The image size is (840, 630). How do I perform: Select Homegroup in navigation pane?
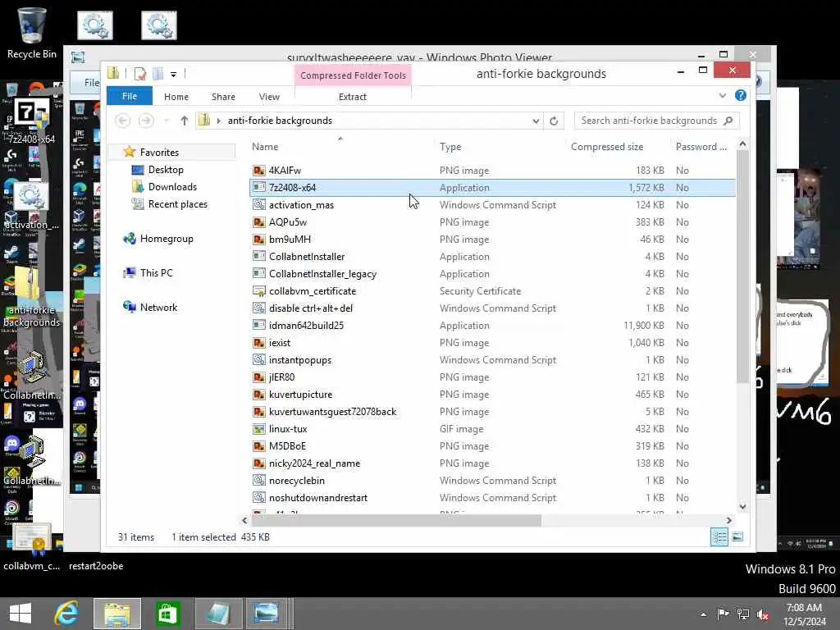pos(167,239)
